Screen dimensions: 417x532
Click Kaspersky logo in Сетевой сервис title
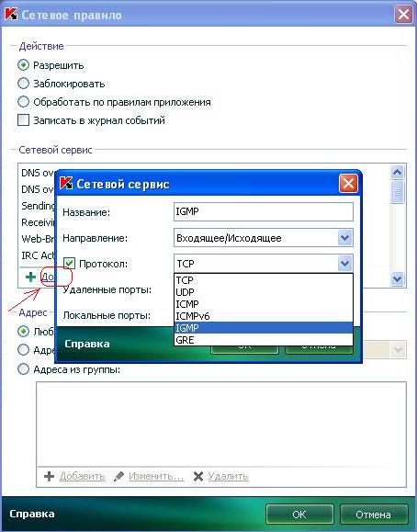point(66,184)
